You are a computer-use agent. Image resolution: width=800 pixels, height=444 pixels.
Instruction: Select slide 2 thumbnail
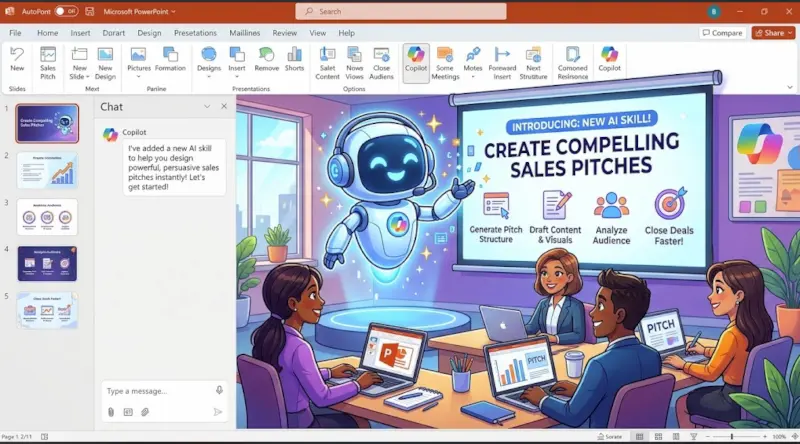47,170
